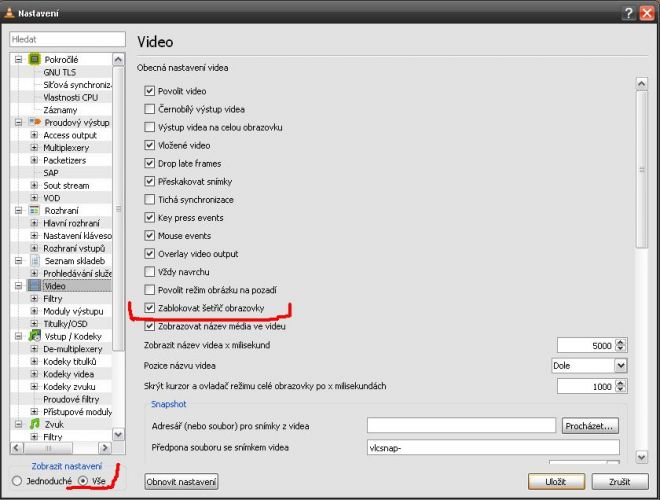Image resolution: width=660 pixels, height=500 pixels.
Task: Click the Vstup / Kodeky icon
Action: click(x=35, y=336)
